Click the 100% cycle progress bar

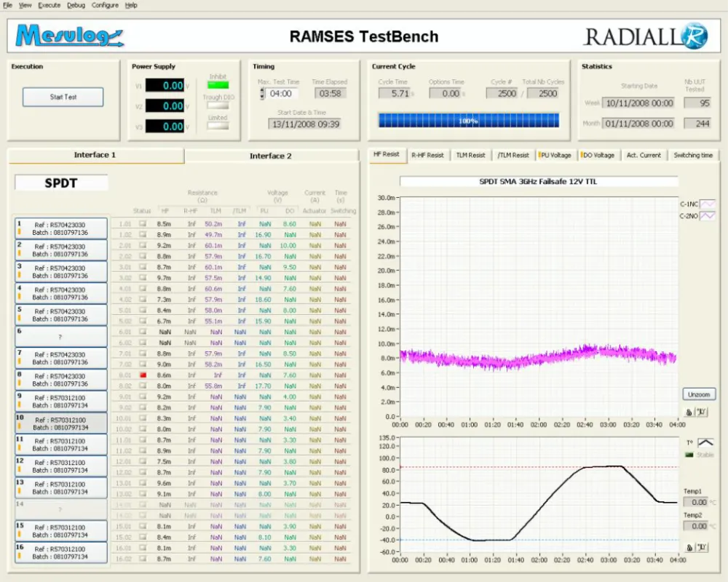point(468,121)
